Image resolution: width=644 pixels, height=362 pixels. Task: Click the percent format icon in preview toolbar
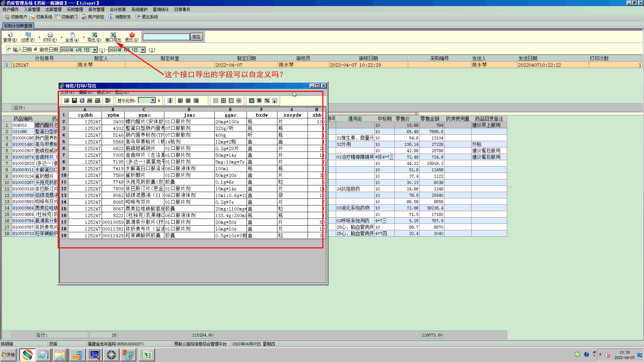[x=267, y=101]
